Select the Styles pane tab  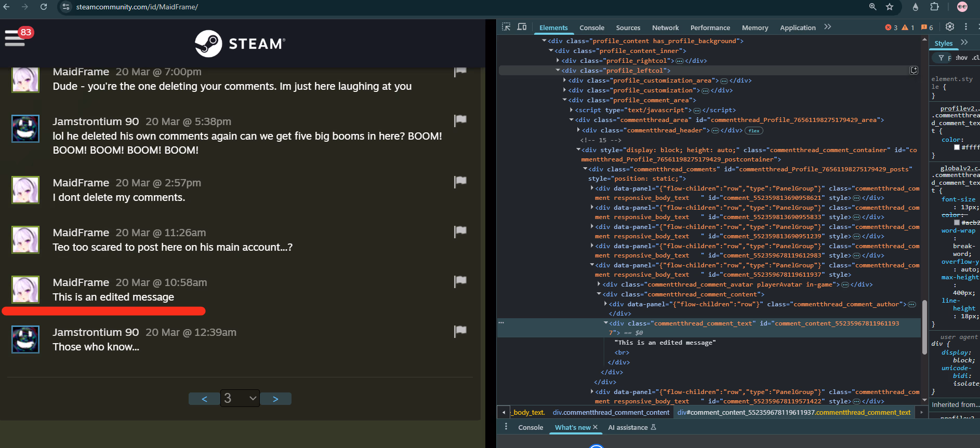[944, 43]
